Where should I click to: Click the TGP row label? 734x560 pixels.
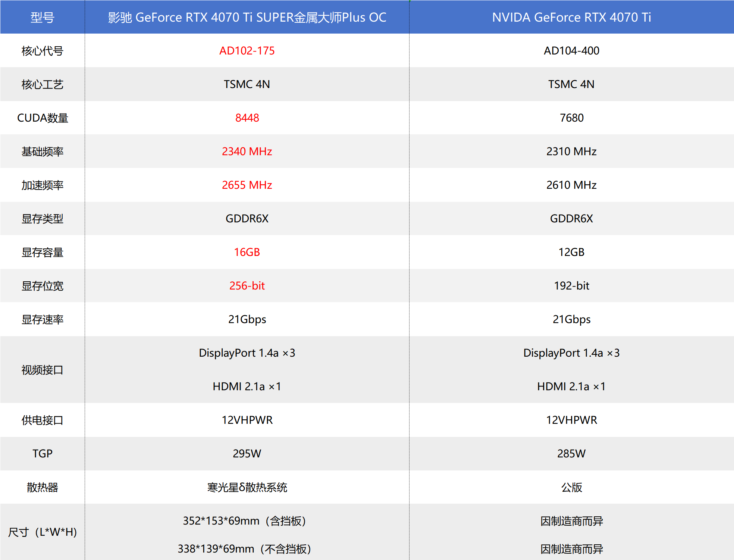coord(43,454)
